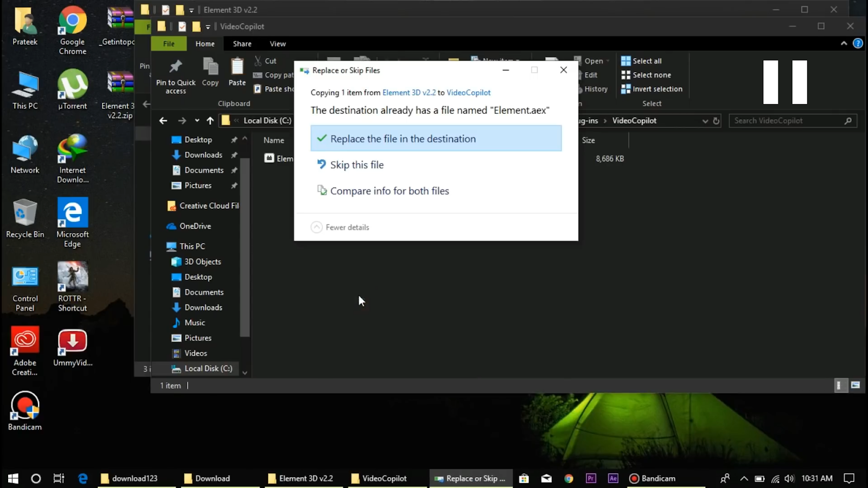Minimize the ribbon with the chevron
This screenshot has width=868, height=488.
click(x=844, y=43)
